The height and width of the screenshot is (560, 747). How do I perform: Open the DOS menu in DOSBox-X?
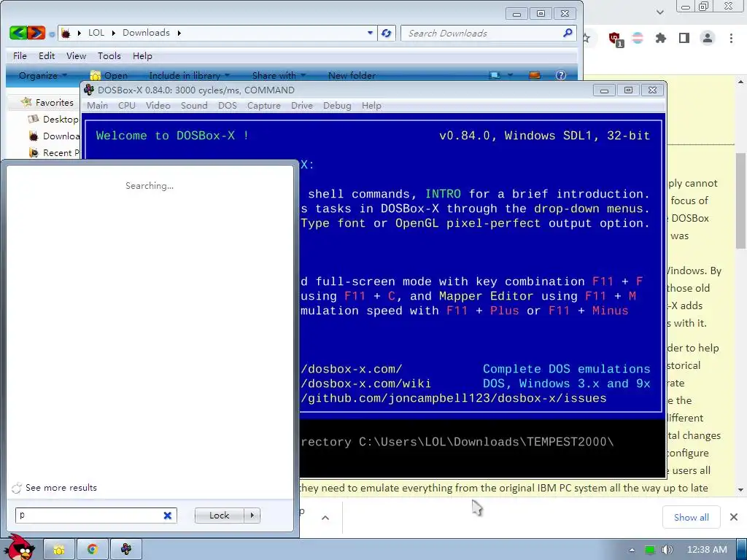228,105
